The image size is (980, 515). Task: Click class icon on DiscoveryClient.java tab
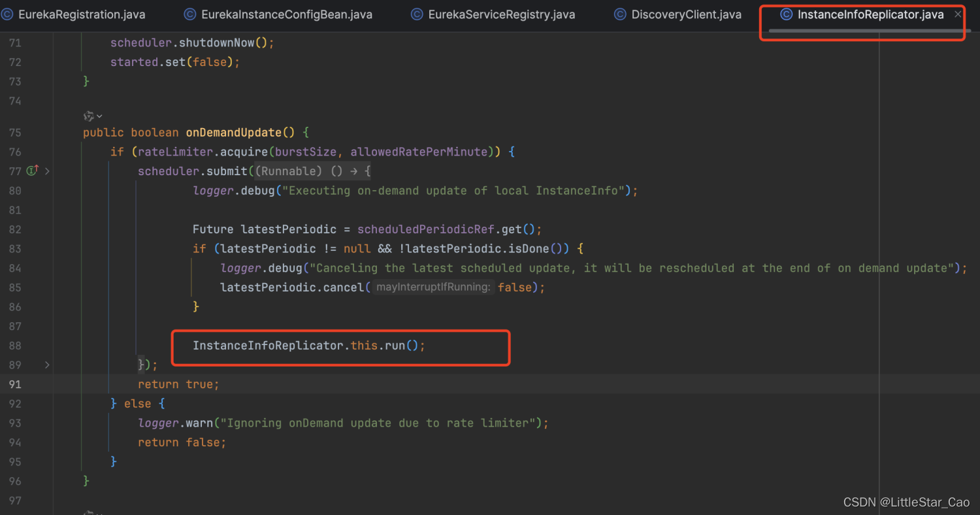620,14
